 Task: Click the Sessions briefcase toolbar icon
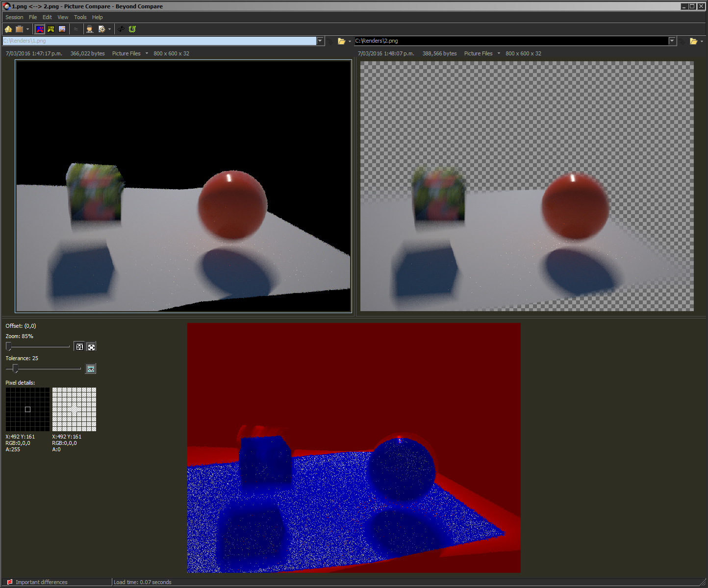click(19, 29)
